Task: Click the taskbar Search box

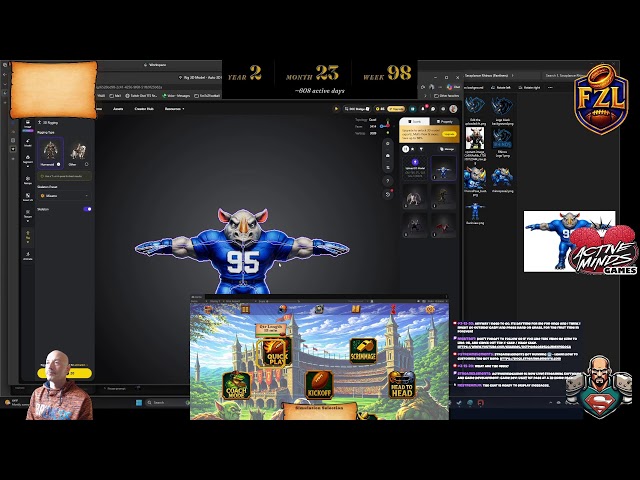Action: (165, 402)
